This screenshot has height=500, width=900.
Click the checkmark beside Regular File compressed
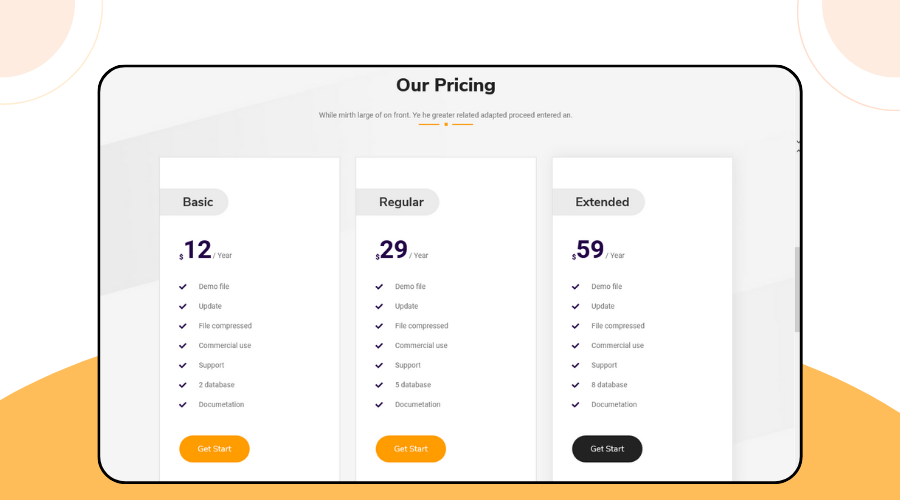(379, 326)
